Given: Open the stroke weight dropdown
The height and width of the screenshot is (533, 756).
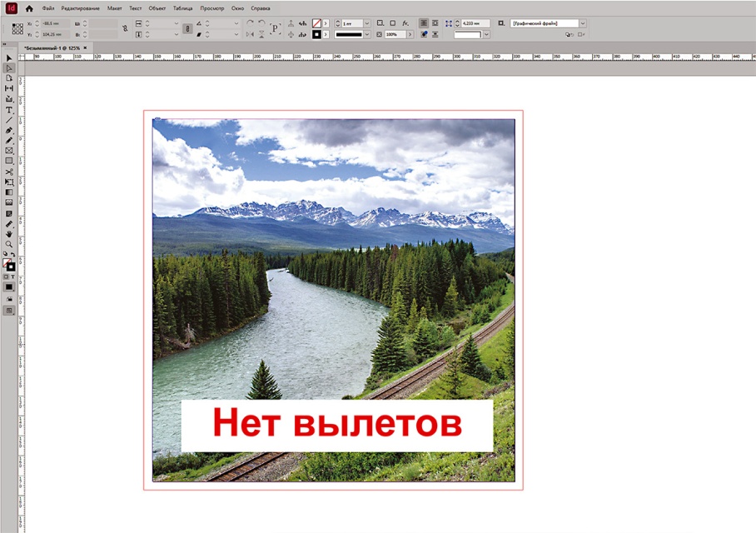Looking at the screenshot, I should click(367, 23).
